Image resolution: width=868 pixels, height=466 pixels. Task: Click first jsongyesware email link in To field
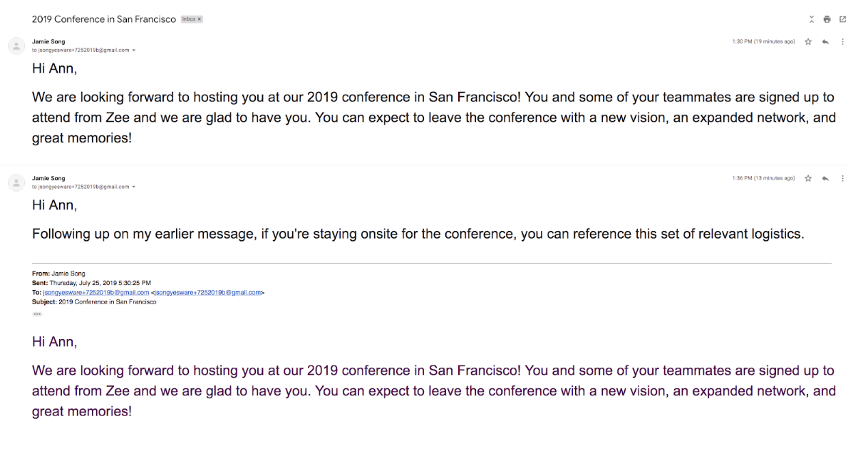(x=95, y=292)
